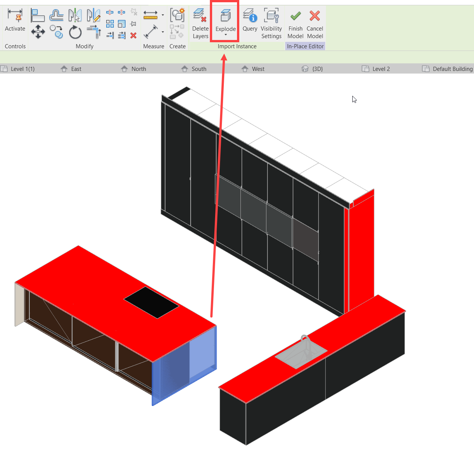Click Cancel Model button
Screen dimensions: 474x476
pyautogui.click(x=315, y=23)
